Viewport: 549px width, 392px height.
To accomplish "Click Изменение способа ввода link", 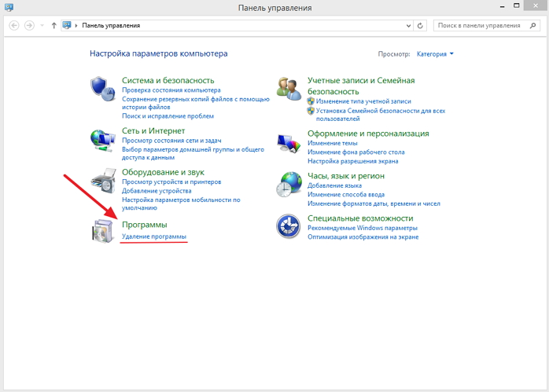I will (x=346, y=194).
